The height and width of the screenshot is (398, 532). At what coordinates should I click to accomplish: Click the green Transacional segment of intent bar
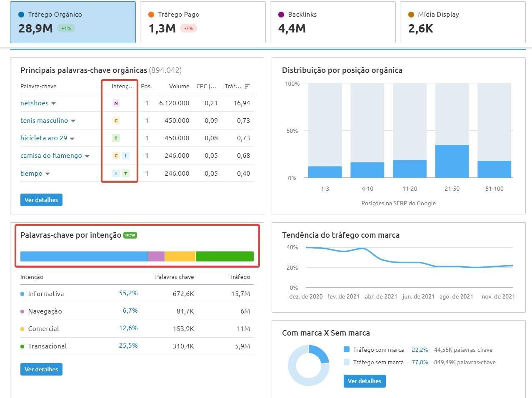point(225,256)
